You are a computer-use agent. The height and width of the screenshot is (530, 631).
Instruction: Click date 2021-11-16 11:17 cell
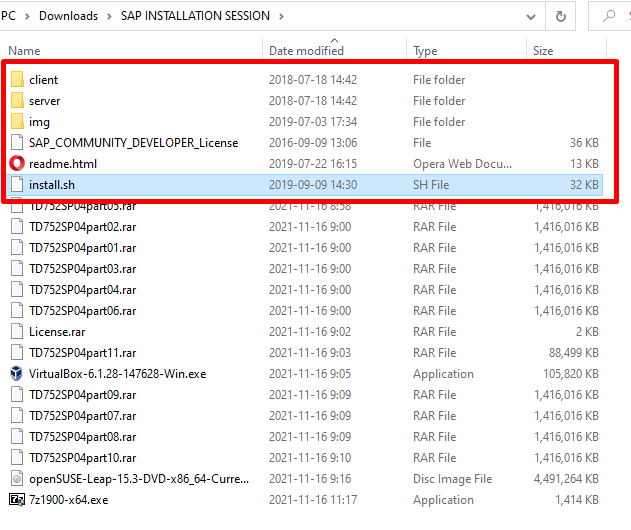click(313, 500)
